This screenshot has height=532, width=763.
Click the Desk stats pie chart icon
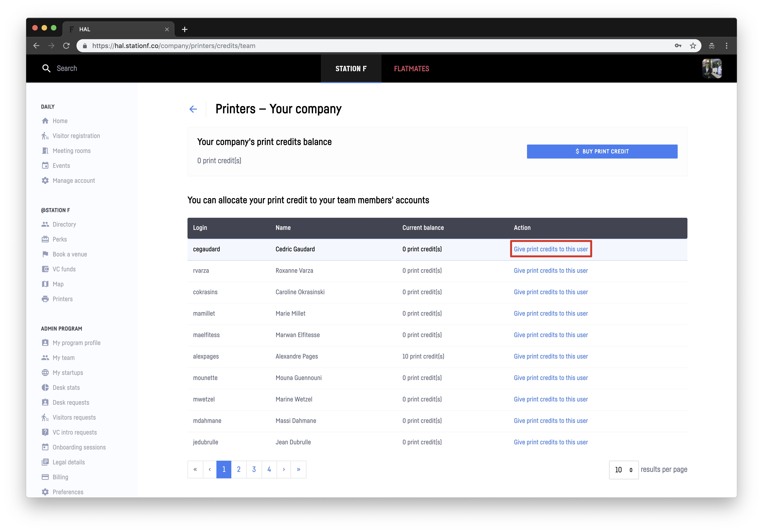pyautogui.click(x=45, y=387)
